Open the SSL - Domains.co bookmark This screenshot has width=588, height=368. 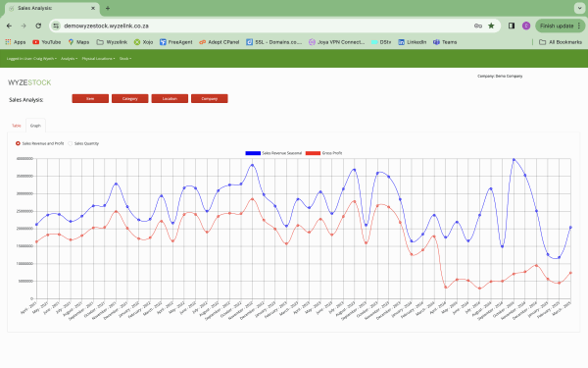click(x=274, y=42)
